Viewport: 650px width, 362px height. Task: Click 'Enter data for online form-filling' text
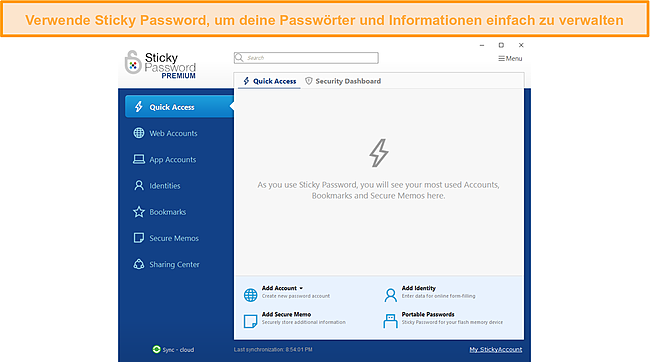(x=439, y=296)
